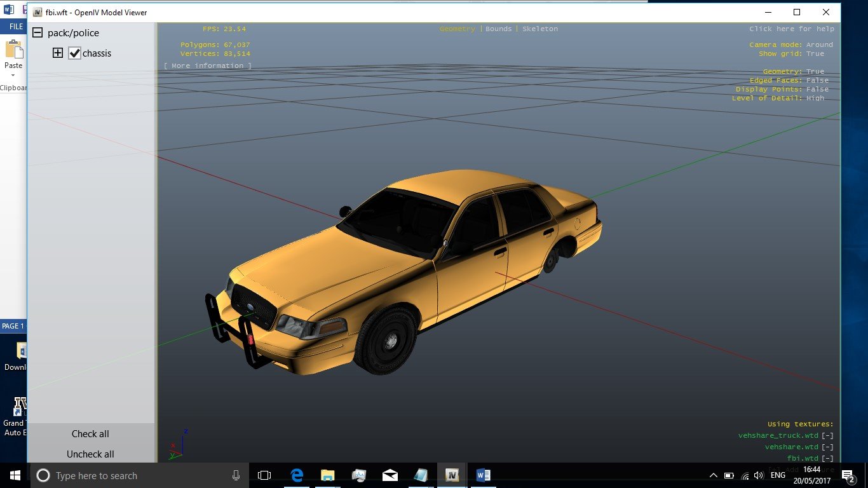Remove the vehshare_truck.wtd texture with [-]
868x488 pixels.
coord(827,436)
